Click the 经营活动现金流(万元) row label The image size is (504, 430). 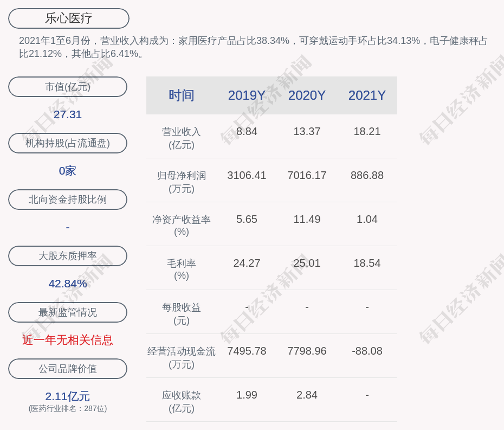tap(182, 358)
